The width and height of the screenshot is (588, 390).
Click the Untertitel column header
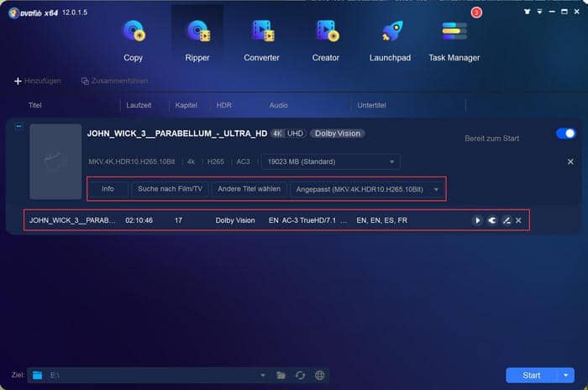pos(371,105)
